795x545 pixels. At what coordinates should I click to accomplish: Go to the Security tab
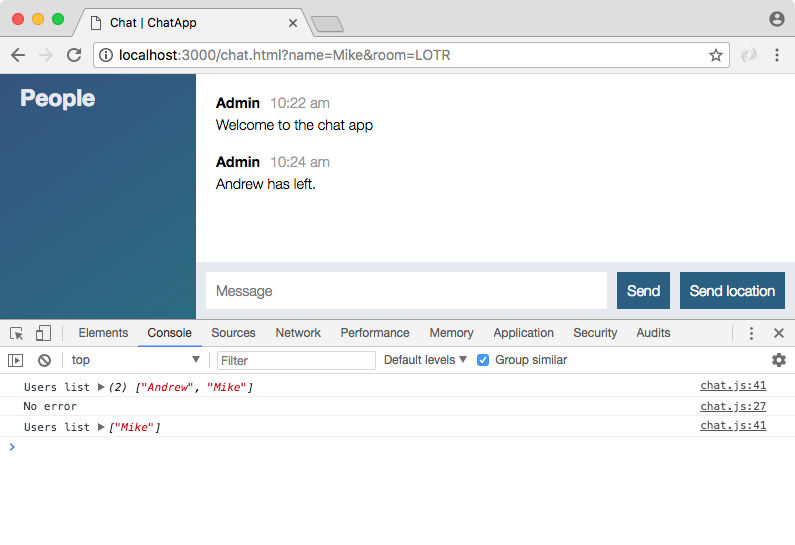point(595,333)
